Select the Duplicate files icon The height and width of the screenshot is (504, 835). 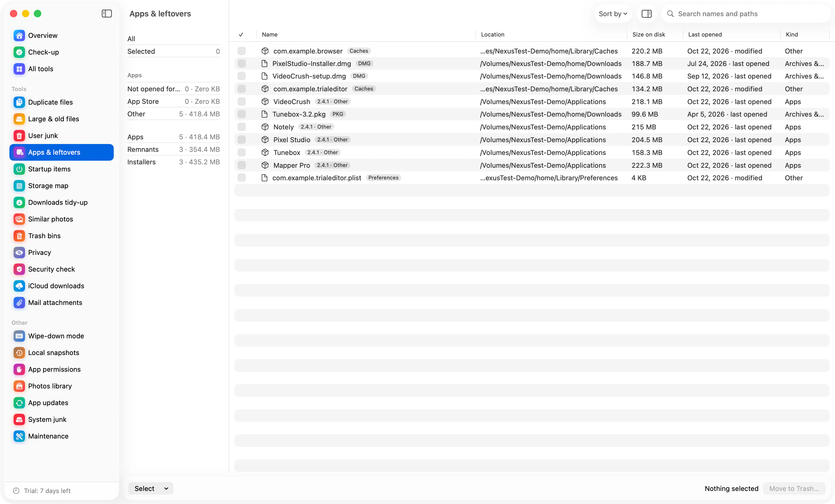point(19,102)
